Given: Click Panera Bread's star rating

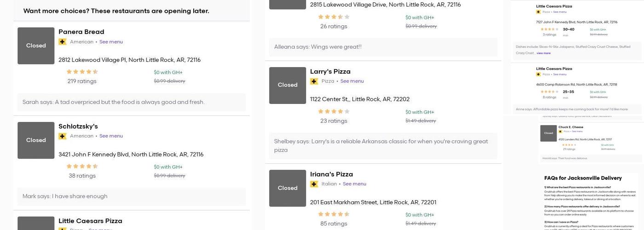Looking at the screenshot, I should [x=82, y=72].
